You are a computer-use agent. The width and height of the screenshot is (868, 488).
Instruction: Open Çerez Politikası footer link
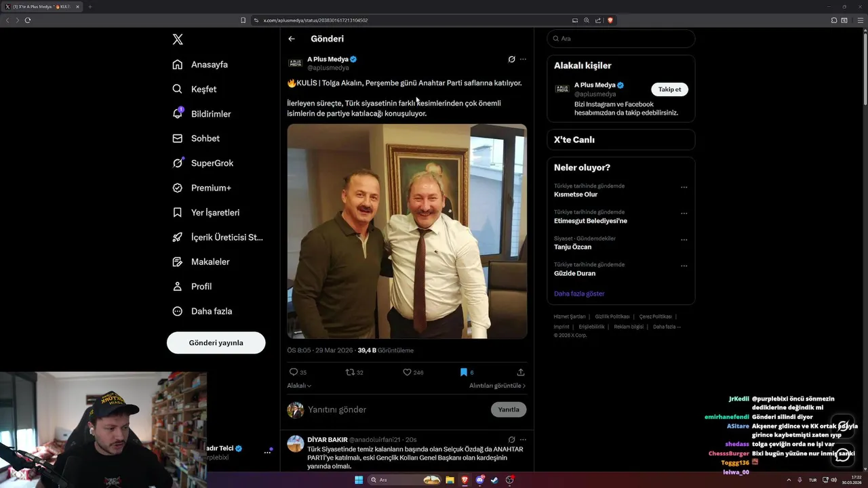[656, 317]
